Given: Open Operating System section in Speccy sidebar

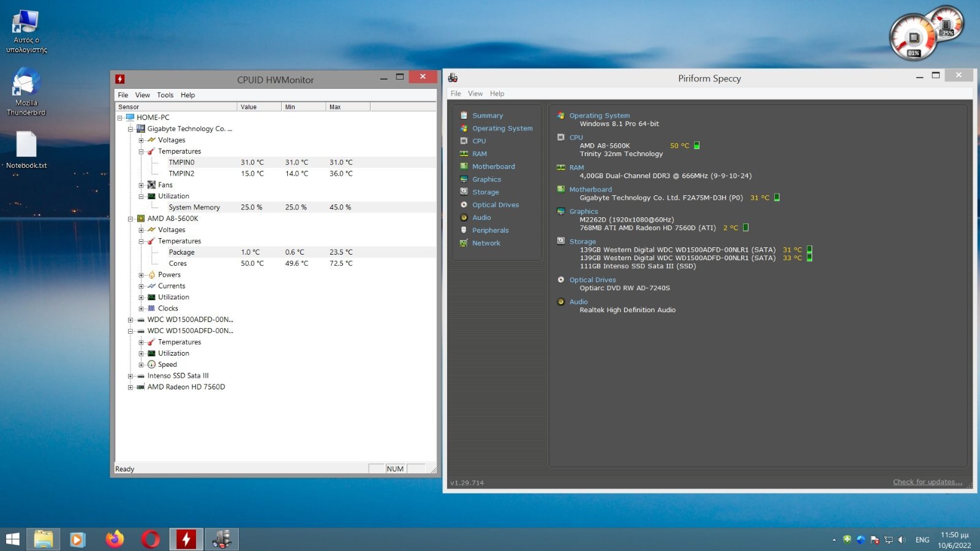Looking at the screenshot, I should click(502, 129).
